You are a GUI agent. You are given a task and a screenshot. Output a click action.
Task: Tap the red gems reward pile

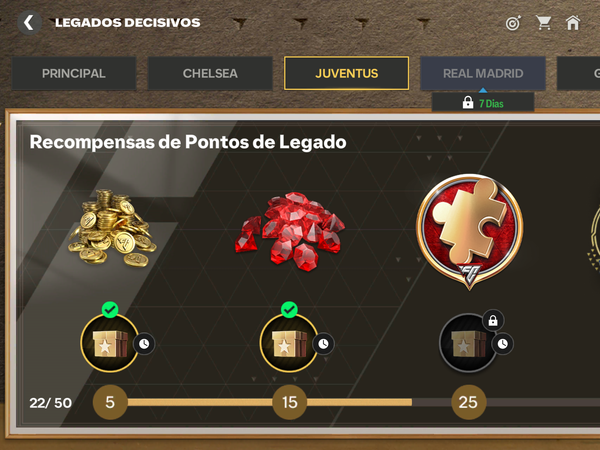(x=290, y=231)
